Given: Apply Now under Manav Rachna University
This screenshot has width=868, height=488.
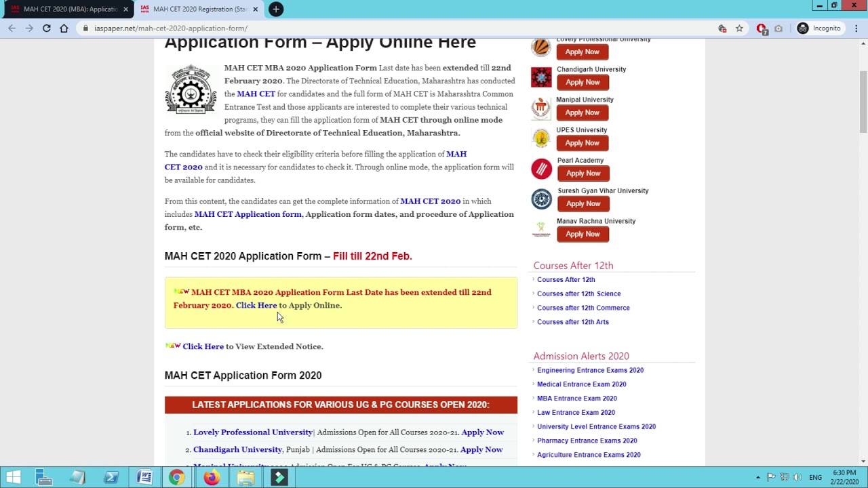Looking at the screenshot, I should [x=583, y=234].
